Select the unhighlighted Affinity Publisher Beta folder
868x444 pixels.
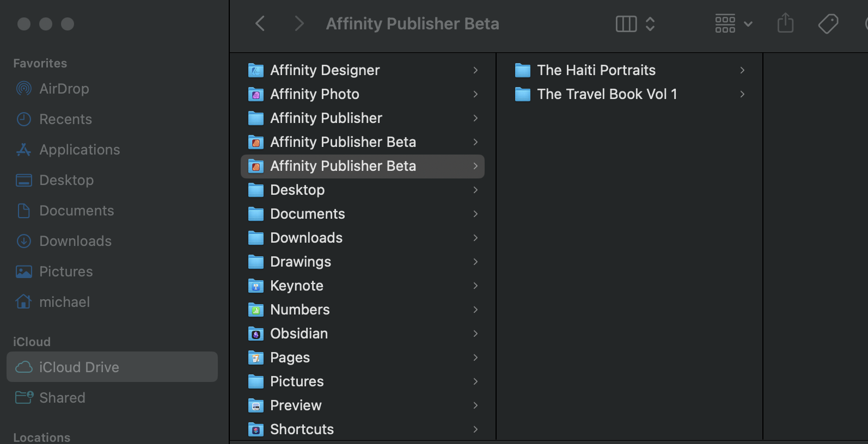[x=363, y=142]
